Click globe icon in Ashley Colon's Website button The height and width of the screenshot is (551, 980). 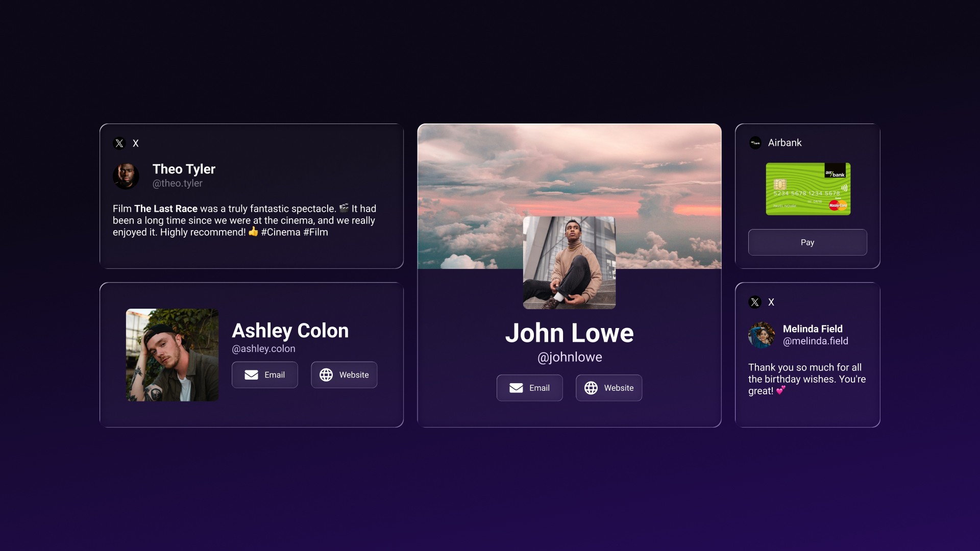tap(326, 375)
